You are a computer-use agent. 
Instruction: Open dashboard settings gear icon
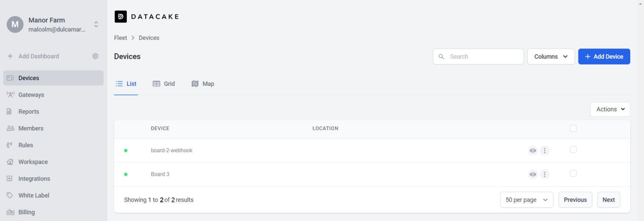95,56
